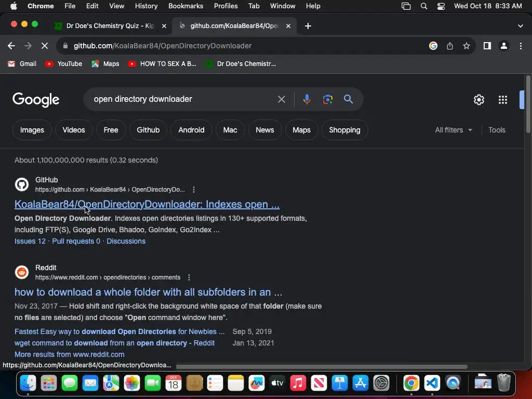Viewport: 532px width, 399px height.
Task: Open more options for Reddit result
Action: tap(189, 277)
